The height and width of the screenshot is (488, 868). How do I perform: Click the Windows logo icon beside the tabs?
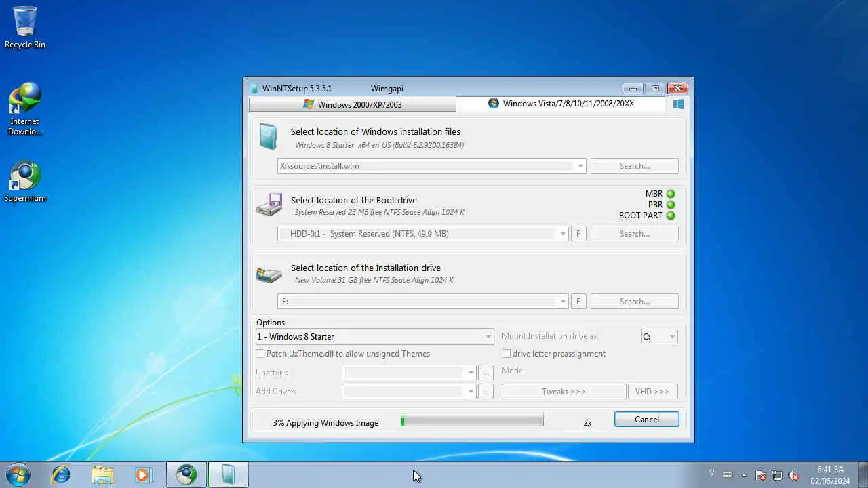(x=678, y=104)
